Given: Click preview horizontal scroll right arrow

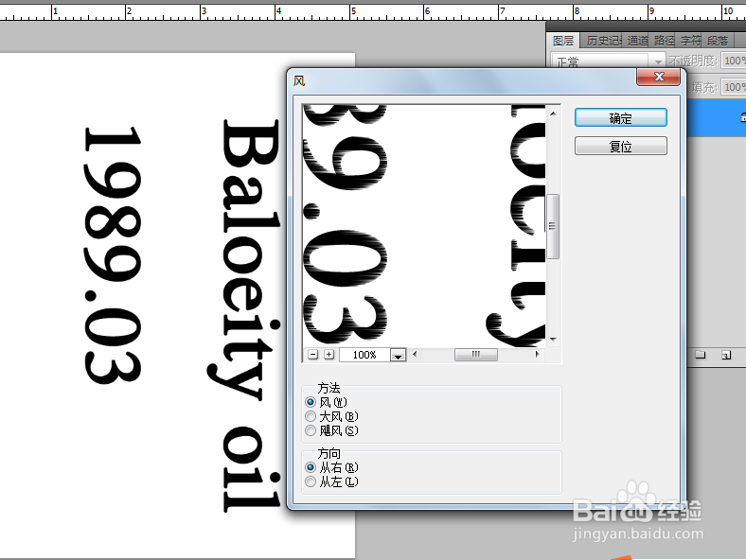Looking at the screenshot, I should point(537,354).
